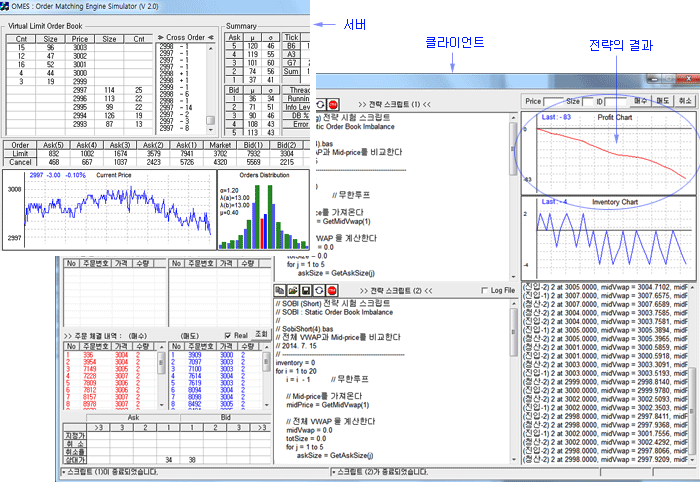Select buy fill row with order 336
This screenshot has height=482, width=700.
click(x=110, y=355)
